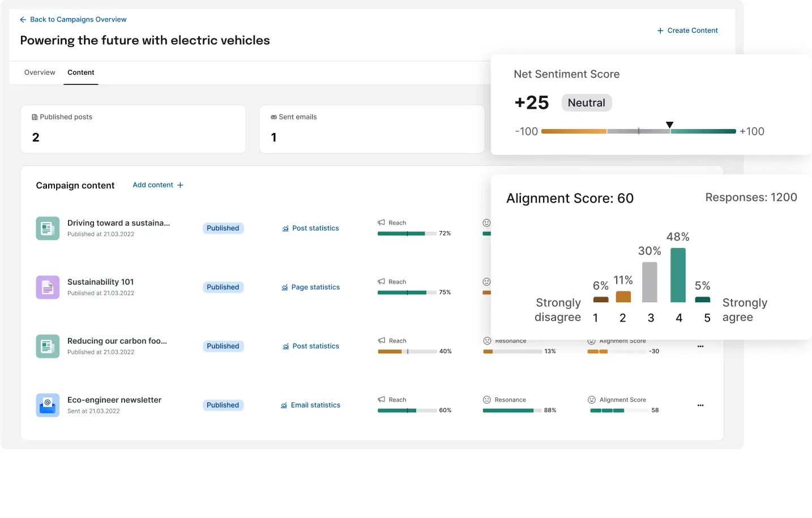Open the ellipsis menu for Eco-engineer newsletter
Screen dimensions: 812x518
pyautogui.click(x=700, y=405)
